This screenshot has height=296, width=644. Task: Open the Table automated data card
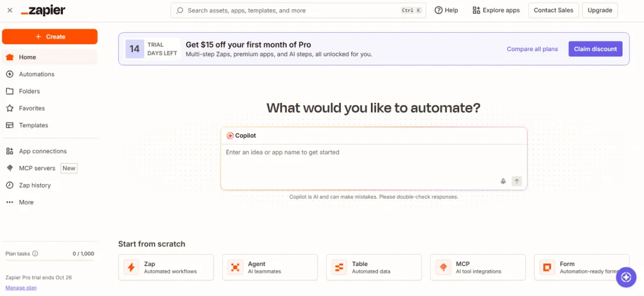374,267
